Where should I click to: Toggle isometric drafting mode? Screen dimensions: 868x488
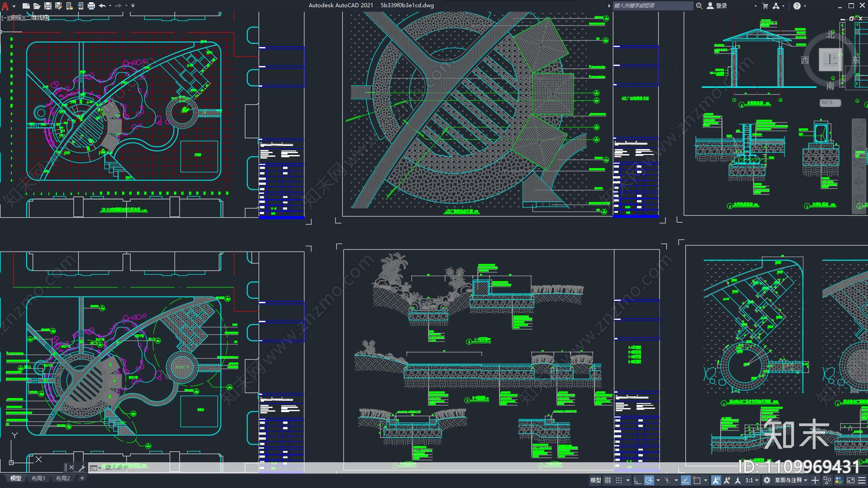click(667, 480)
